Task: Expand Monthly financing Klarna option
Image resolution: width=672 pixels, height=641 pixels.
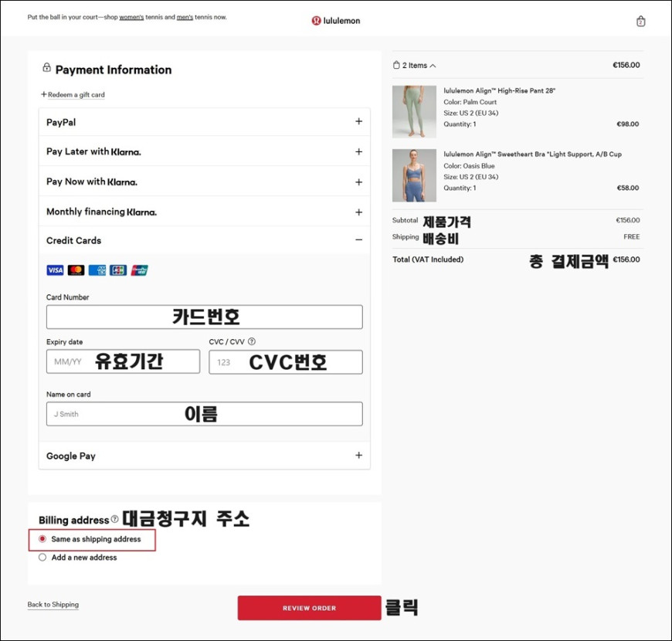Action: coord(205,212)
